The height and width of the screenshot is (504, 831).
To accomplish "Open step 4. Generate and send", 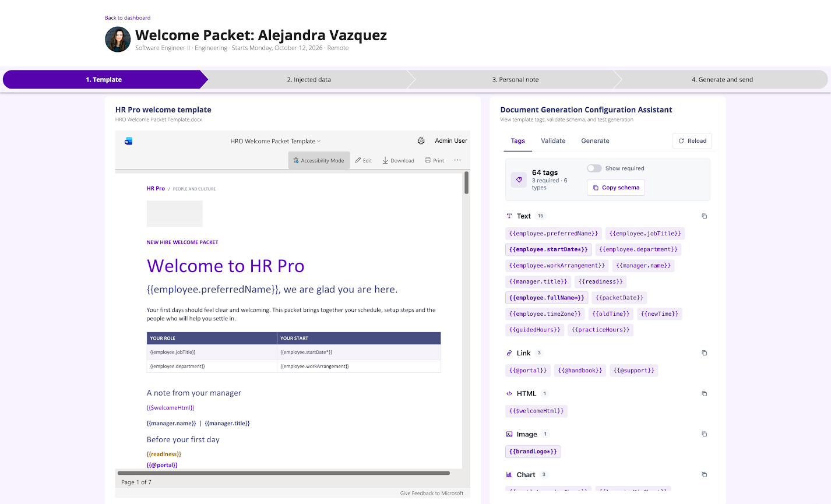I will pos(722,80).
